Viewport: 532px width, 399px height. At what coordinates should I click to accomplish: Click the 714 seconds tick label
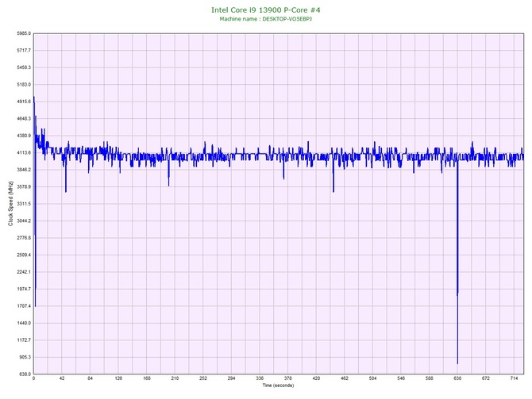tap(514, 378)
